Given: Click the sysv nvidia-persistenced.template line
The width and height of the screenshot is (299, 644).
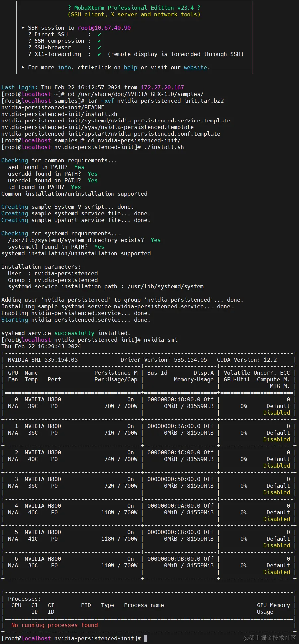Looking at the screenshot, I should click(98, 127).
